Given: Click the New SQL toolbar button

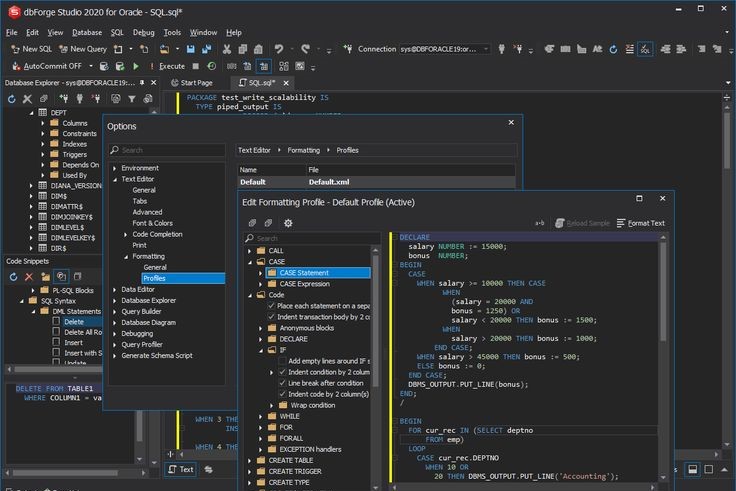Looking at the screenshot, I should click(x=31, y=49).
